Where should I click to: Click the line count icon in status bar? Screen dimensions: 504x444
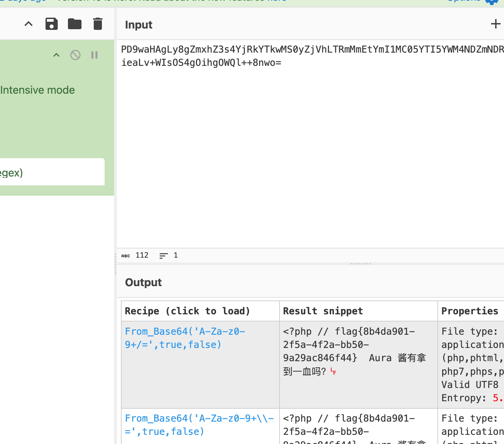click(164, 256)
